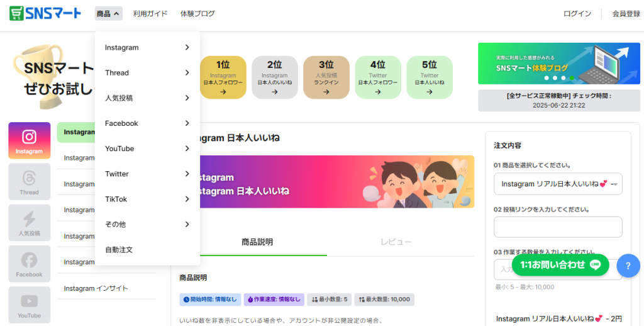Focus the 投稿リンク input field
This screenshot has width=644, height=326.
(558, 227)
